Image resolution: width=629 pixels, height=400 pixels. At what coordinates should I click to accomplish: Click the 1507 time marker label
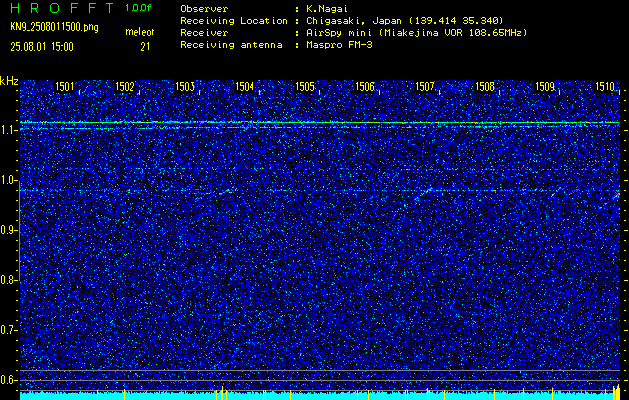click(425, 87)
